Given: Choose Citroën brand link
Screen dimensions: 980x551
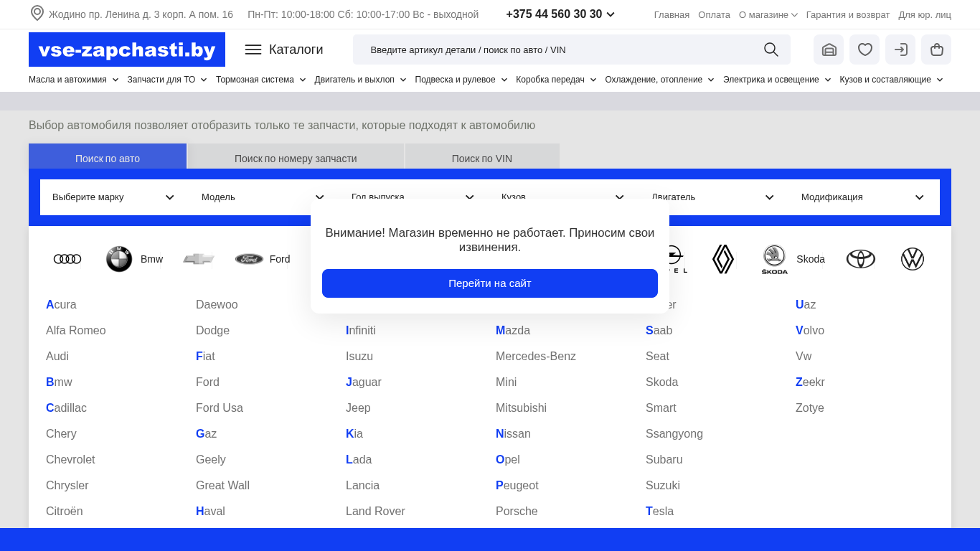Looking at the screenshot, I should tap(65, 512).
